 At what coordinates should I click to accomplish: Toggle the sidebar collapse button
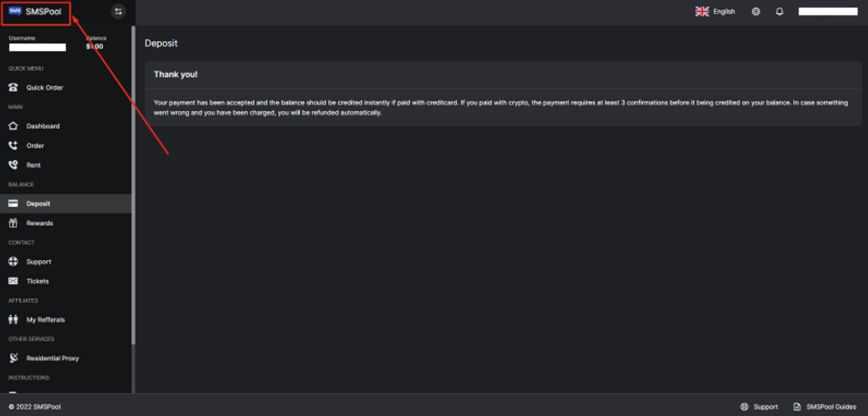(118, 11)
